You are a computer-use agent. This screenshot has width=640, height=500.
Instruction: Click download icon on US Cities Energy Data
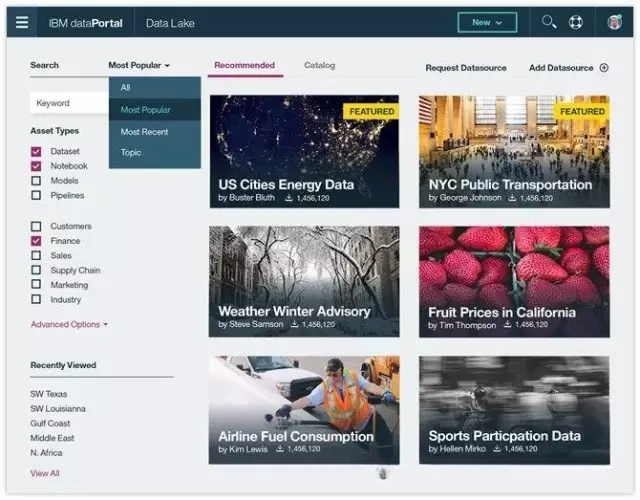pyautogui.click(x=289, y=198)
